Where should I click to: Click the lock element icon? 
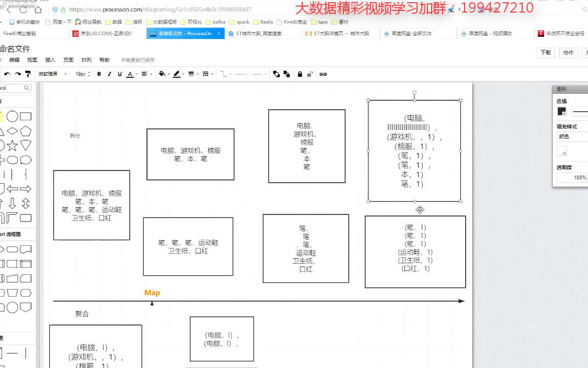(x=299, y=74)
